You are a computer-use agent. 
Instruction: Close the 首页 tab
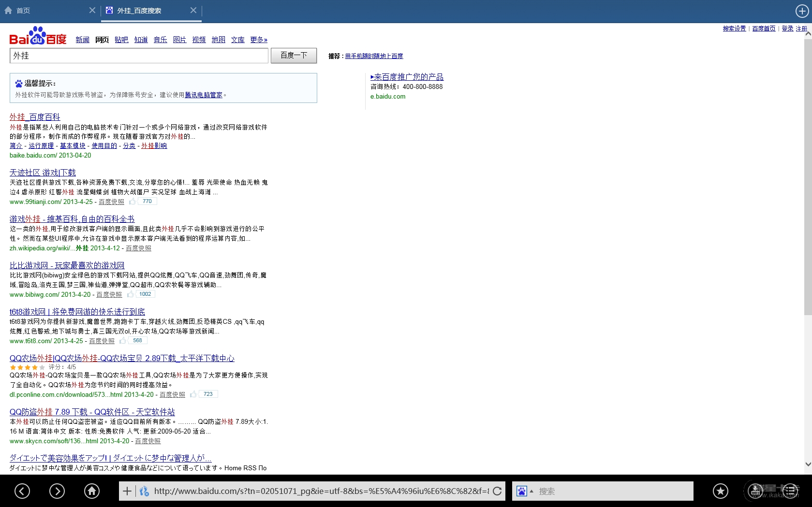pyautogui.click(x=92, y=10)
